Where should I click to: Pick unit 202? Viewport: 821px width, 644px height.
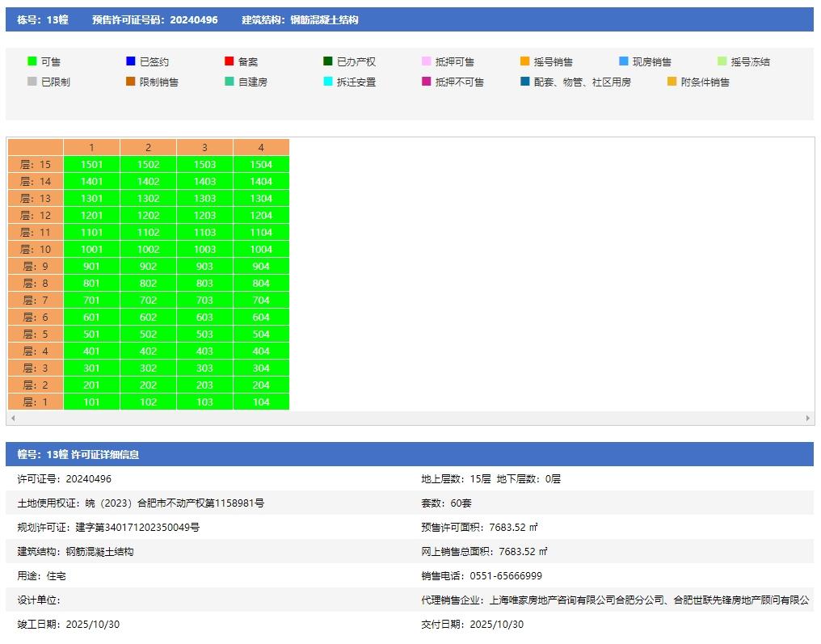pyautogui.click(x=148, y=385)
